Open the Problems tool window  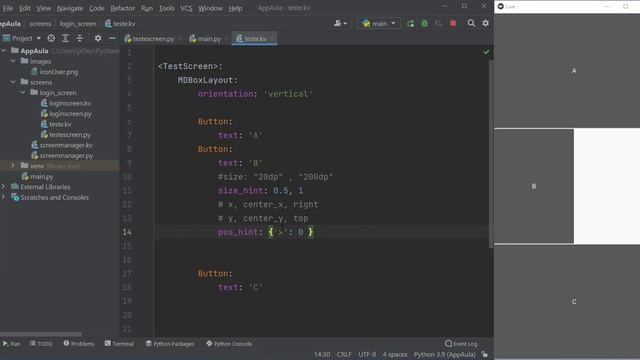pos(79,344)
